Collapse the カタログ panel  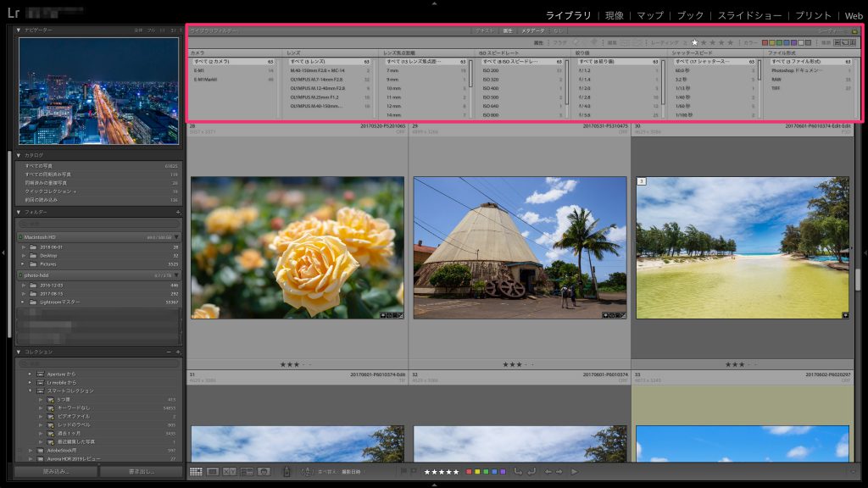tap(19, 156)
